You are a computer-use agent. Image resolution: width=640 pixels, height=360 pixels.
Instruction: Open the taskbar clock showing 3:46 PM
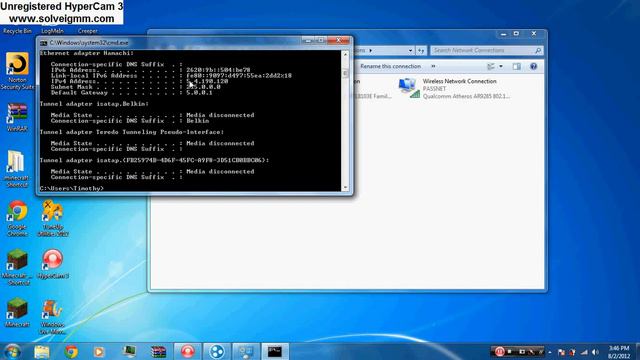pyautogui.click(x=619, y=352)
